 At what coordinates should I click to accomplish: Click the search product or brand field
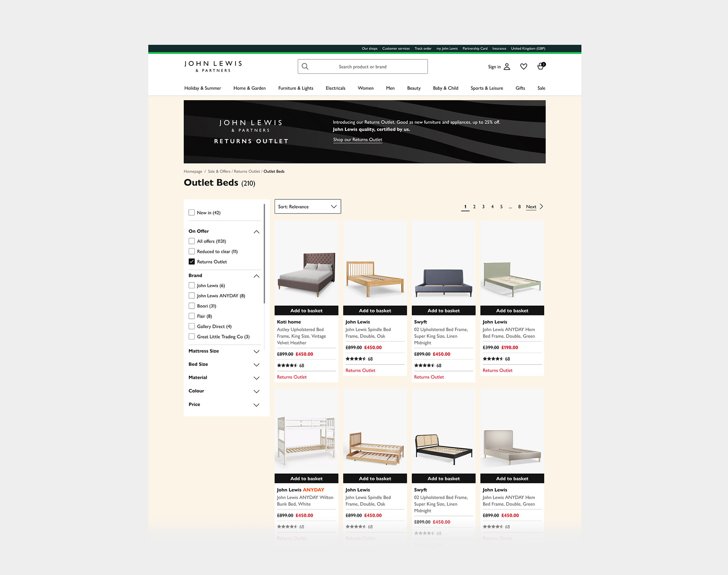362,66
